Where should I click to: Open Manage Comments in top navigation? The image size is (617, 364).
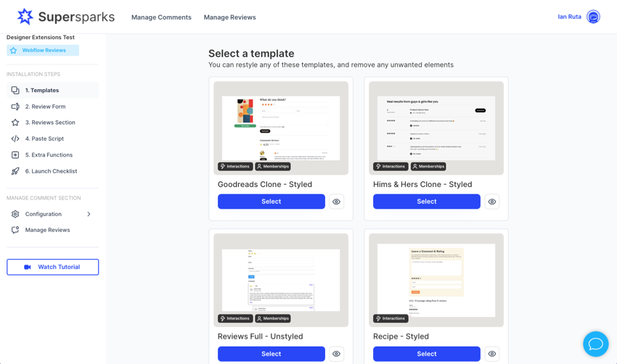point(161,17)
